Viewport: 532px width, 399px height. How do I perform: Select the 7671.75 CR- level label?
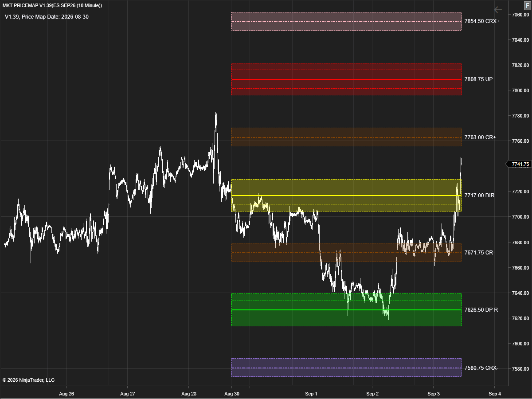[x=480, y=253]
